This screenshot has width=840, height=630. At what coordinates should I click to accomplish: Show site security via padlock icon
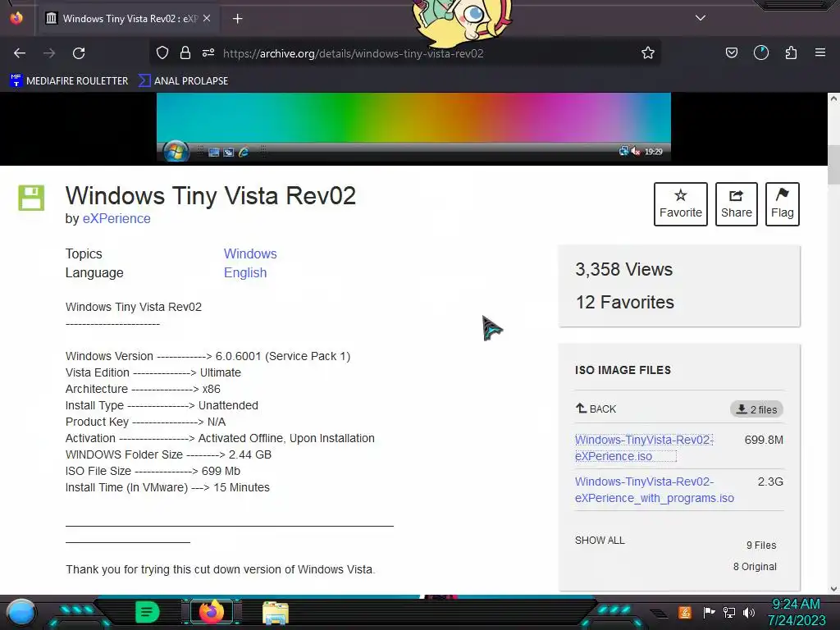185,53
